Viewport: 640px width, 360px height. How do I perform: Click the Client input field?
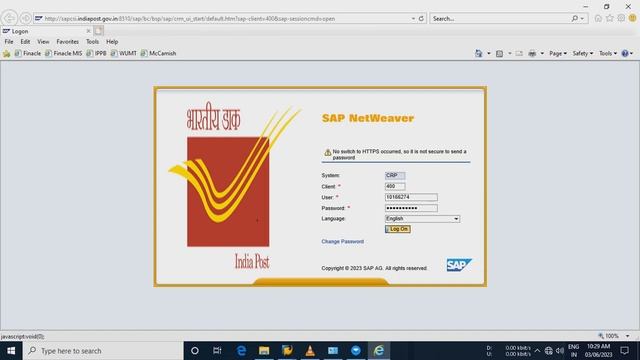395,187
